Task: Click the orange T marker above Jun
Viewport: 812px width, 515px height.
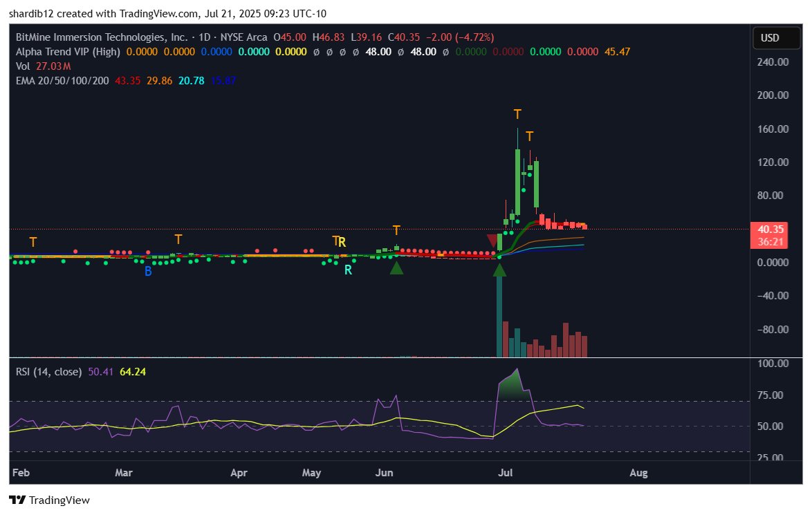Action: 396,230
